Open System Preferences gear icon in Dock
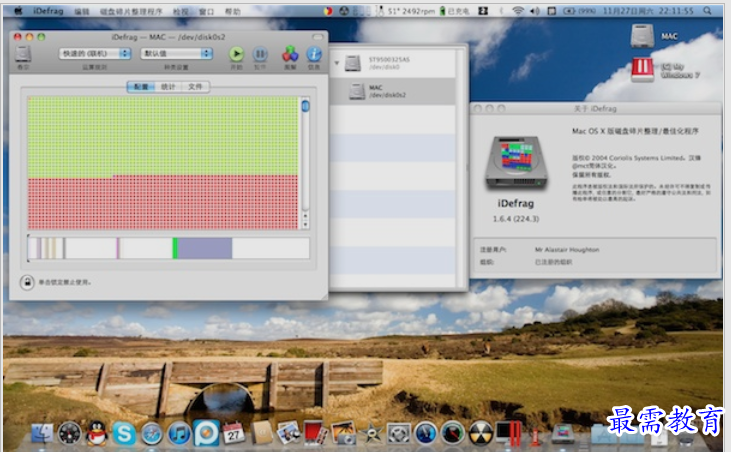Viewport: 731px width, 452px height. click(x=399, y=434)
